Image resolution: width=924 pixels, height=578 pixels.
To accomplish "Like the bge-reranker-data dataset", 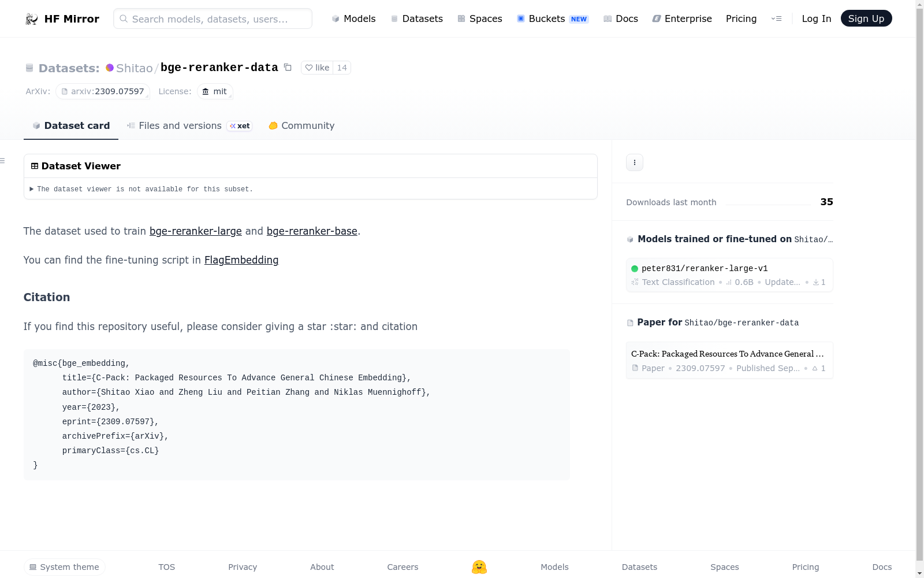I will coord(317,68).
